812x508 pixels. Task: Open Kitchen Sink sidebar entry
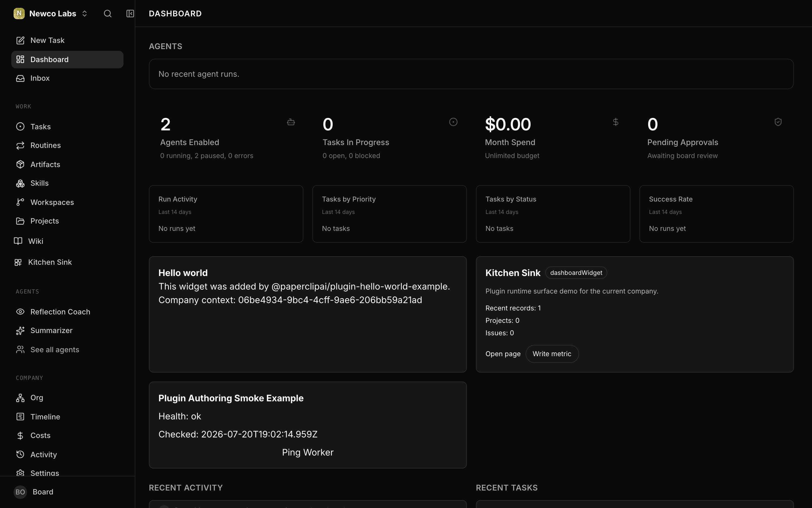click(67, 262)
